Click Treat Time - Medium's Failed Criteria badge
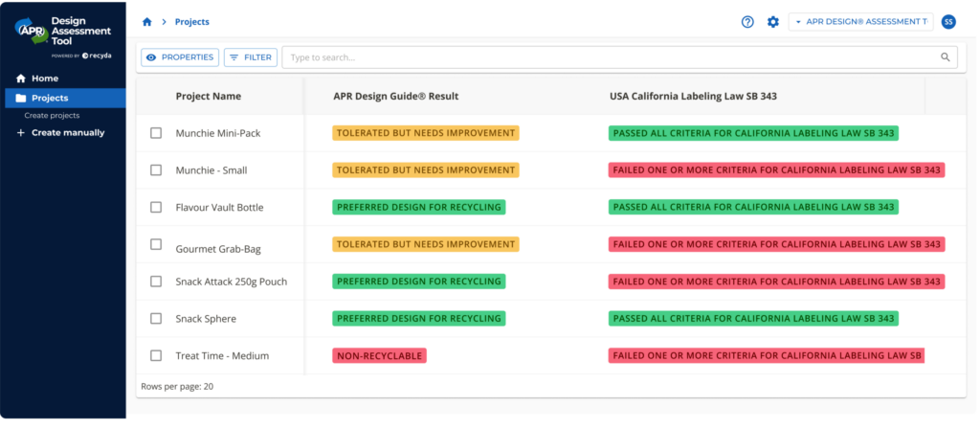This screenshot has width=980, height=429. (767, 356)
